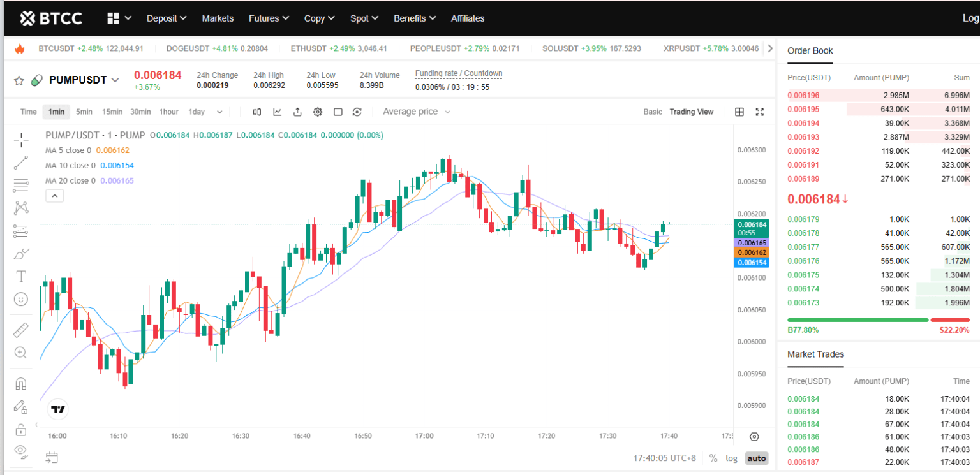
Task: Add PUMPUSDT to favorites with star
Action: pos(19,80)
